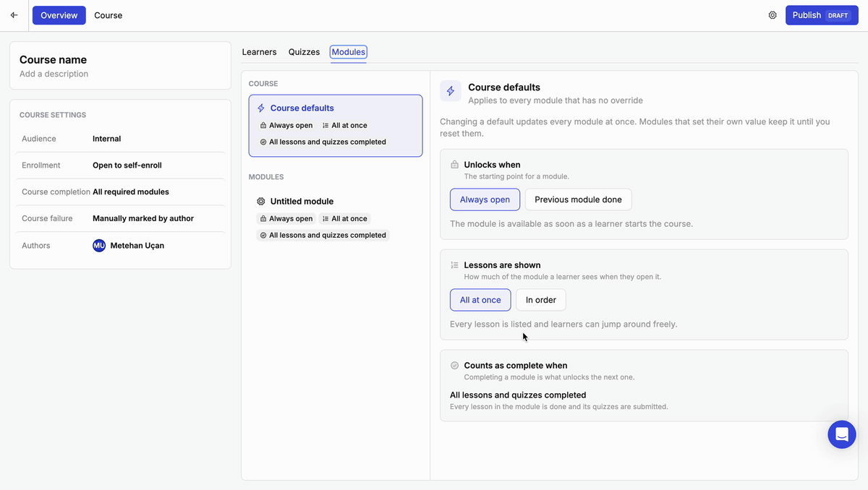Switch to the Learners tab

(x=259, y=52)
